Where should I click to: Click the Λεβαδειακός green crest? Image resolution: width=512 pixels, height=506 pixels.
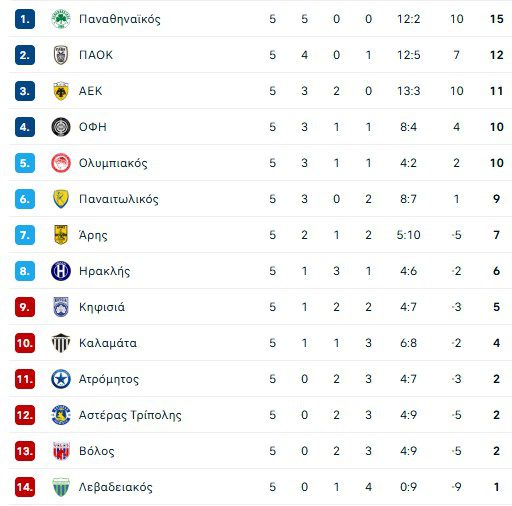(x=61, y=487)
